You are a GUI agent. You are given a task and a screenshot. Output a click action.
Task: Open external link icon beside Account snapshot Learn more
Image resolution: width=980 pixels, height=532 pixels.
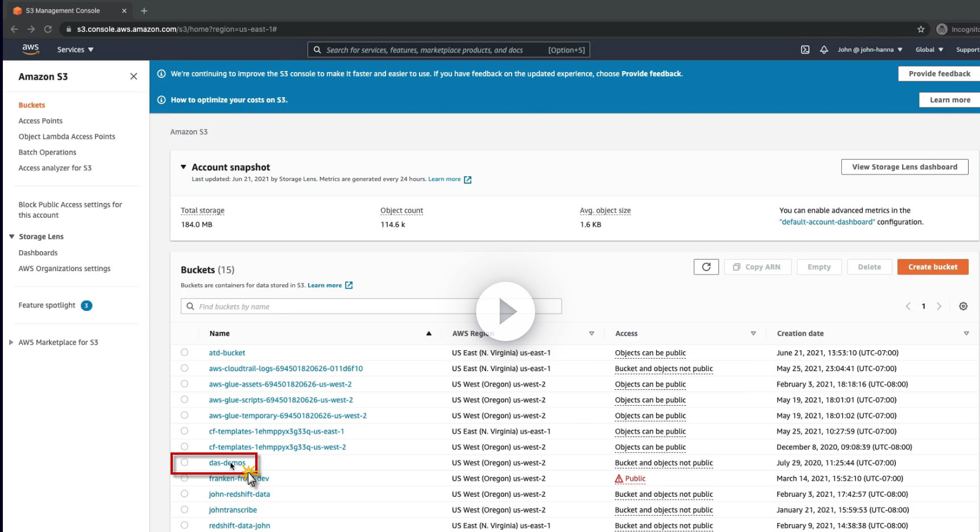(x=467, y=180)
